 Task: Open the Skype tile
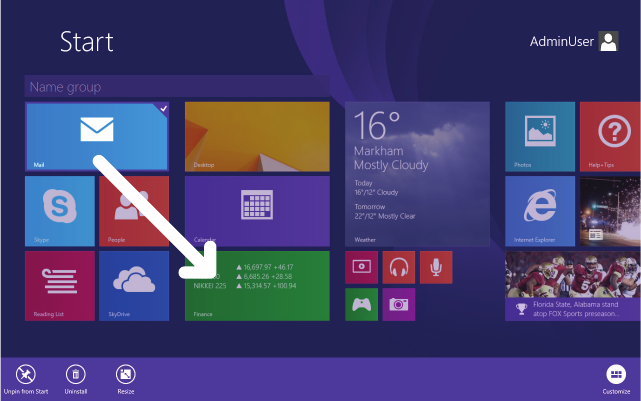[x=60, y=211]
